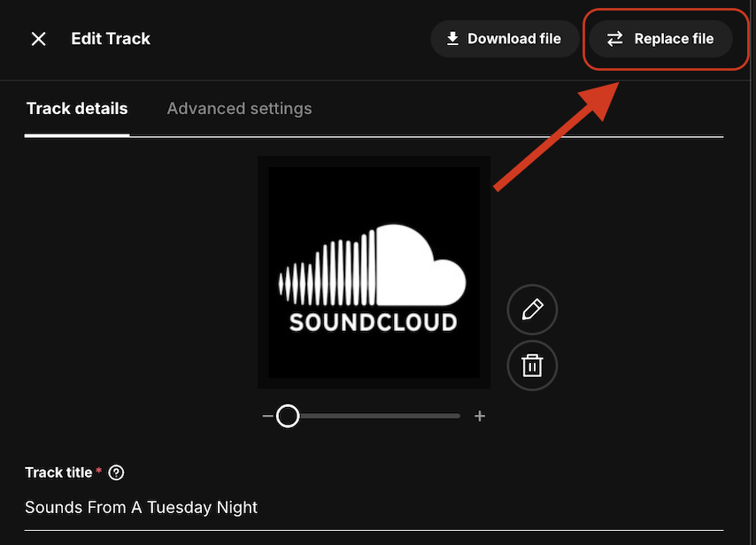Edit artwork with the pencil icon
The width and height of the screenshot is (756, 545).
(532, 310)
